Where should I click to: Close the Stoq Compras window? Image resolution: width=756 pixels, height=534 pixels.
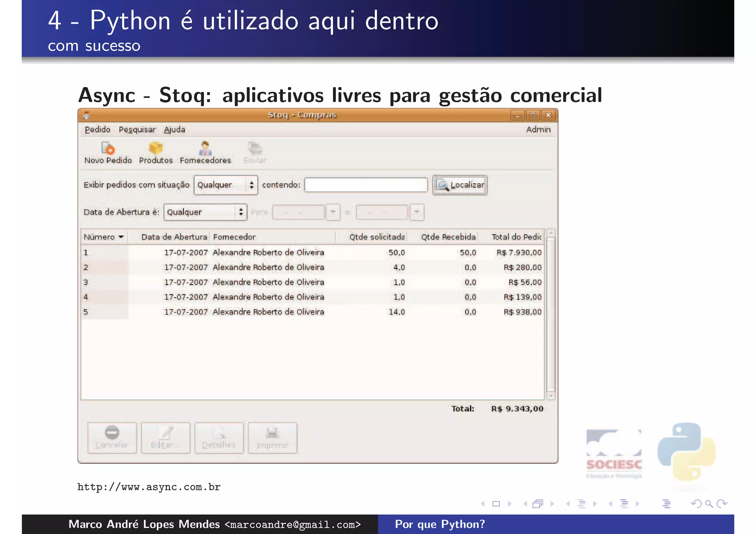549,116
